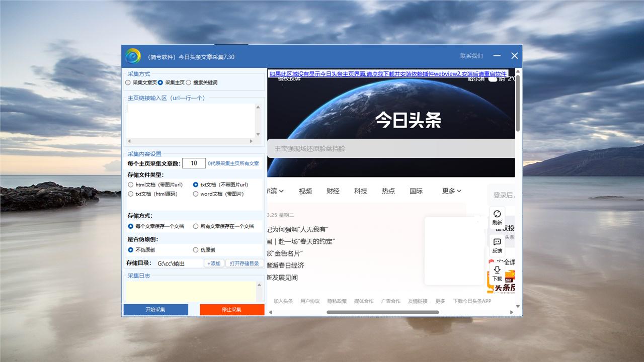Open the 财经 channel tab
This screenshot has height=362, width=644.
pos(333,191)
